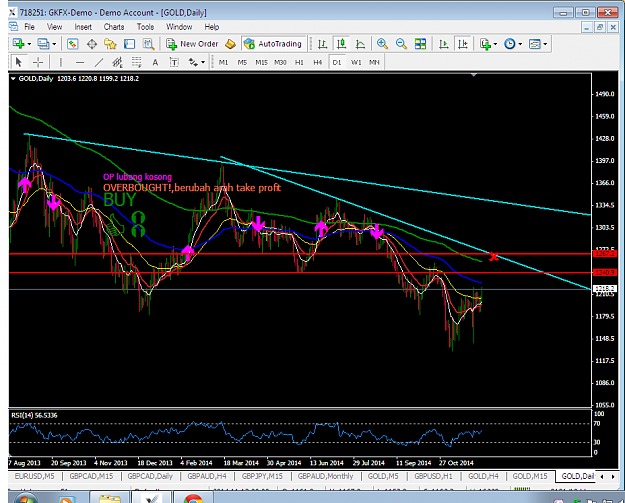Select the red X marker on chart
Screen dimensions: 625x503
click(x=493, y=256)
